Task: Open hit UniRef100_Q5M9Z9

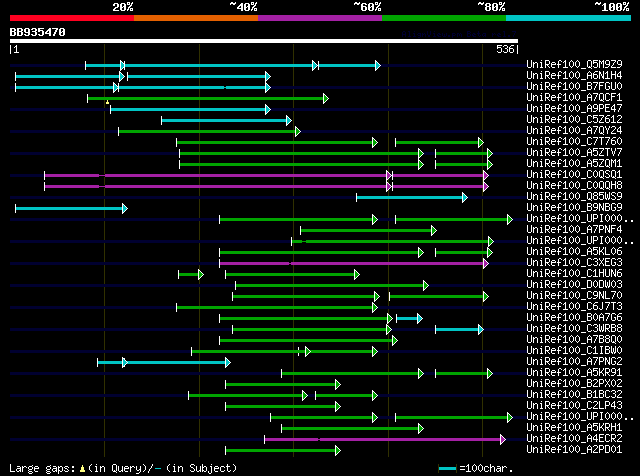Action: click(574, 65)
